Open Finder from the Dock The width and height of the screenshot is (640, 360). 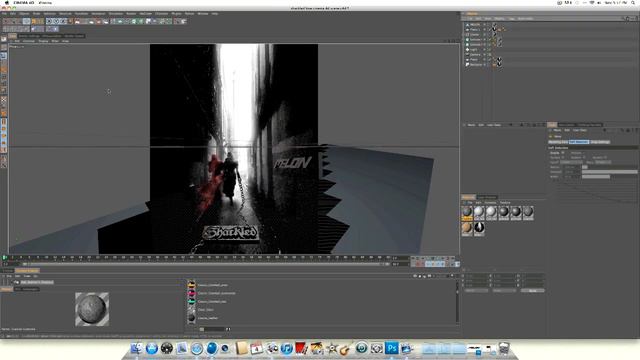(137, 348)
